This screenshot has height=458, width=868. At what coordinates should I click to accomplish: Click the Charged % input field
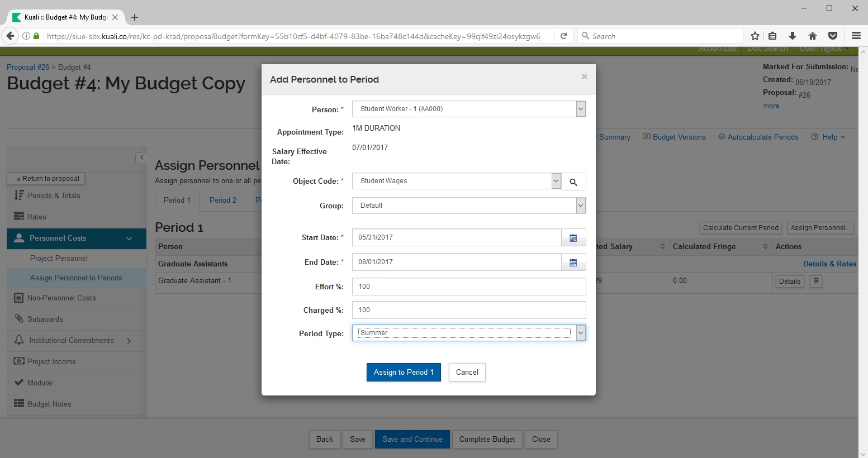(468, 310)
